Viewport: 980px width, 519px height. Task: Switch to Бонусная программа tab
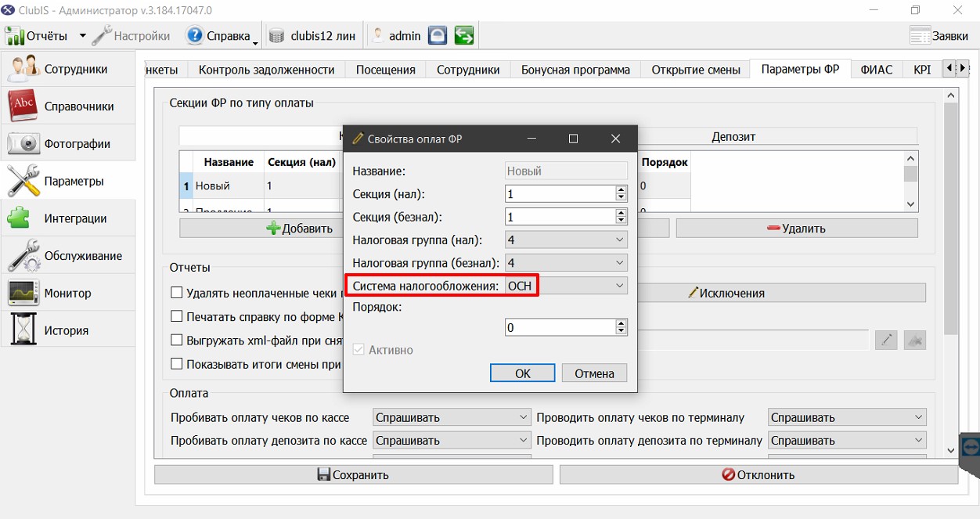pos(575,70)
